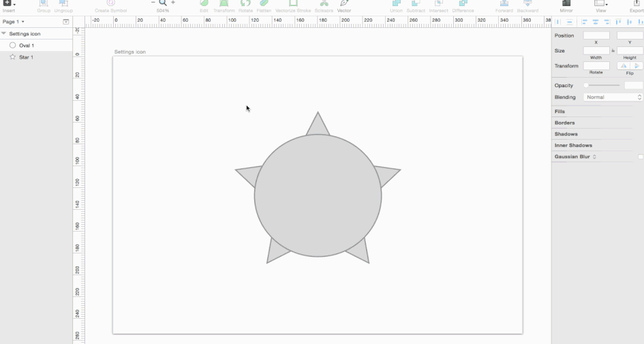The image size is (644, 344).
Task: Move layer Forward
Action: point(504,3)
